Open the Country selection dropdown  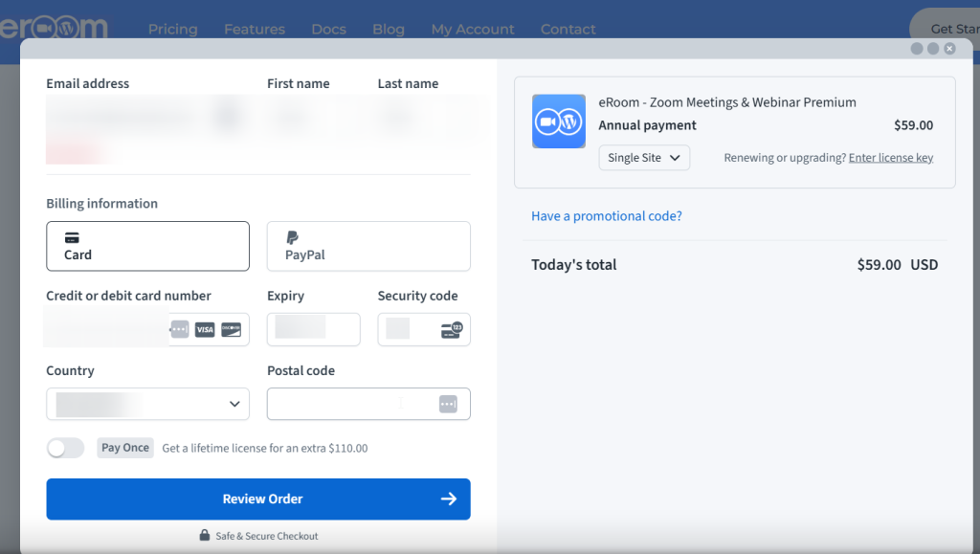[x=147, y=404]
